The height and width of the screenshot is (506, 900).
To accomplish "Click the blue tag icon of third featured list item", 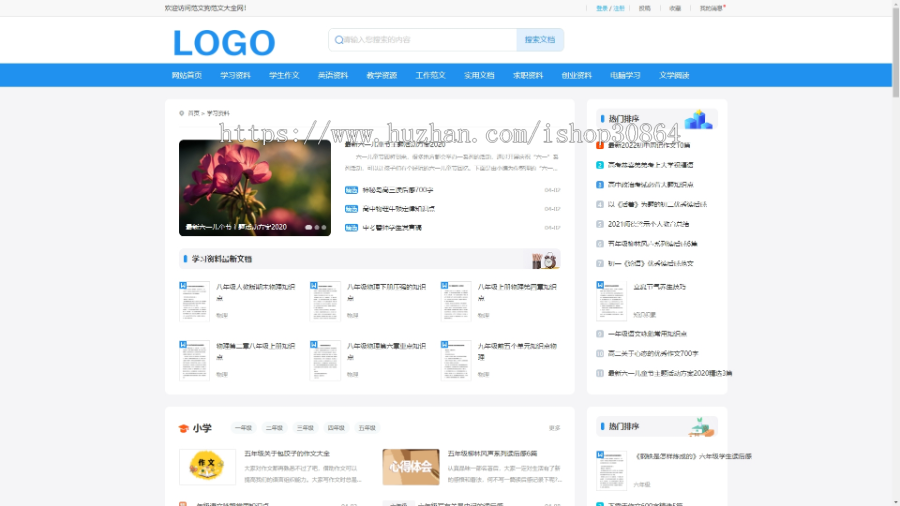I will click(351, 228).
